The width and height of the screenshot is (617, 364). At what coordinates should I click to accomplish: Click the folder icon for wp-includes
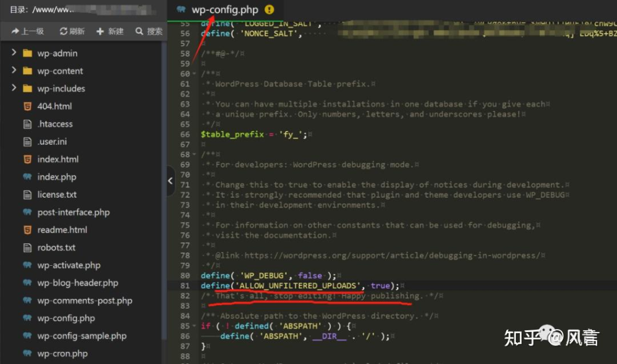(27, 89)
